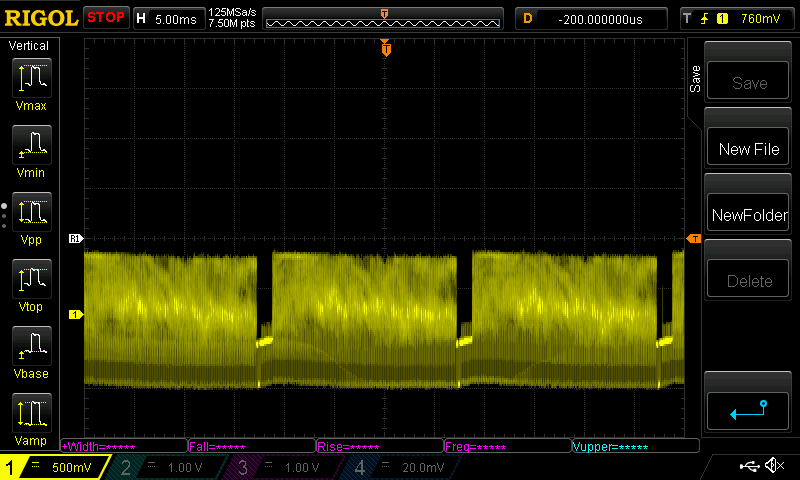
Task: Click the D -200.000000us delay readout
Action: click(x=591, y=19)
